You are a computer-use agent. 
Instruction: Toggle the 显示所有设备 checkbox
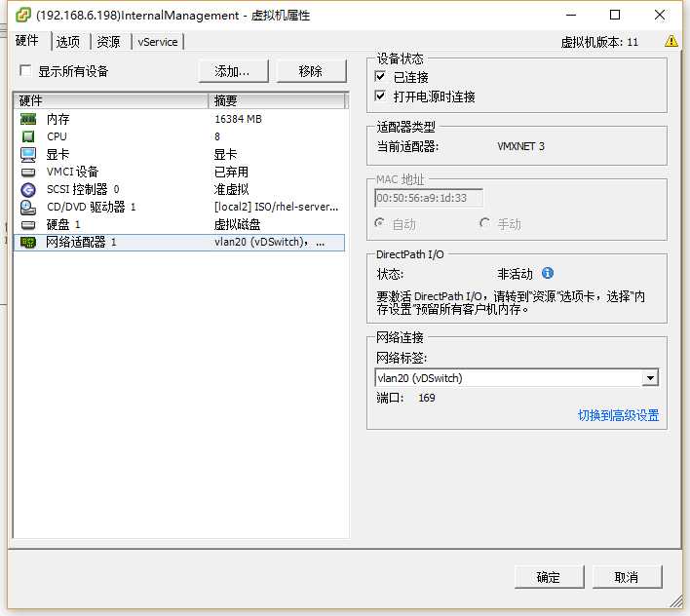pyautogui.click(x=25, y=70)
